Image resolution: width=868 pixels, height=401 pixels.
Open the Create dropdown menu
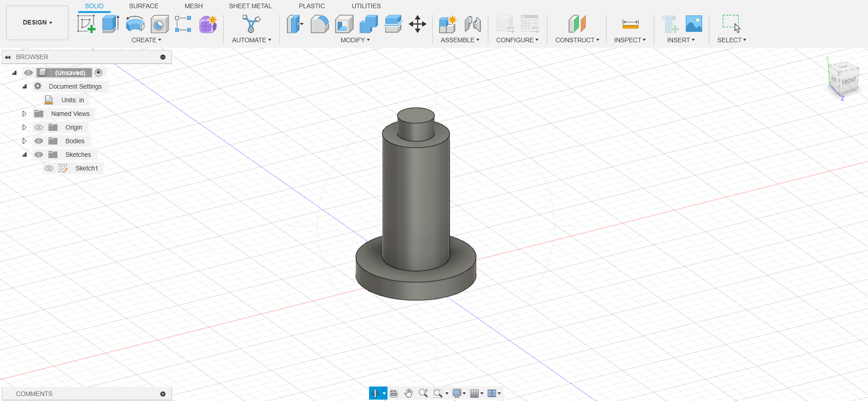click(x=146, y=40)
